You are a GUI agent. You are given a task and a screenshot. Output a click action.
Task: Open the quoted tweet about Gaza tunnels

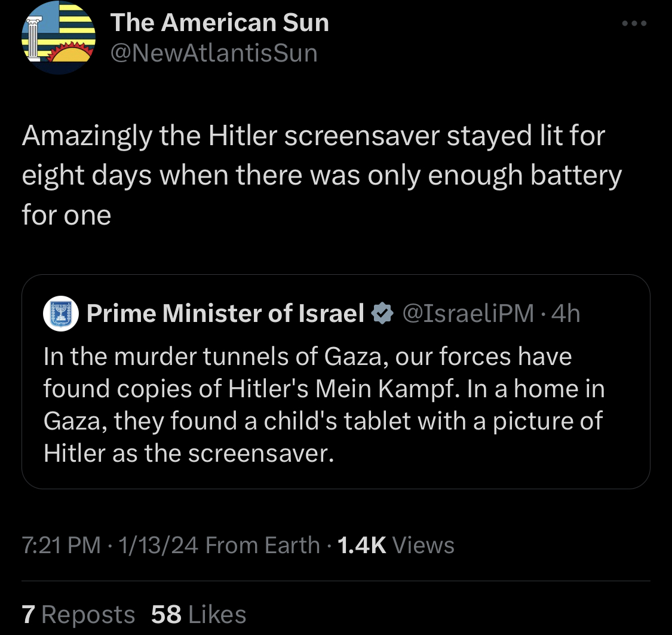point(336,381)
